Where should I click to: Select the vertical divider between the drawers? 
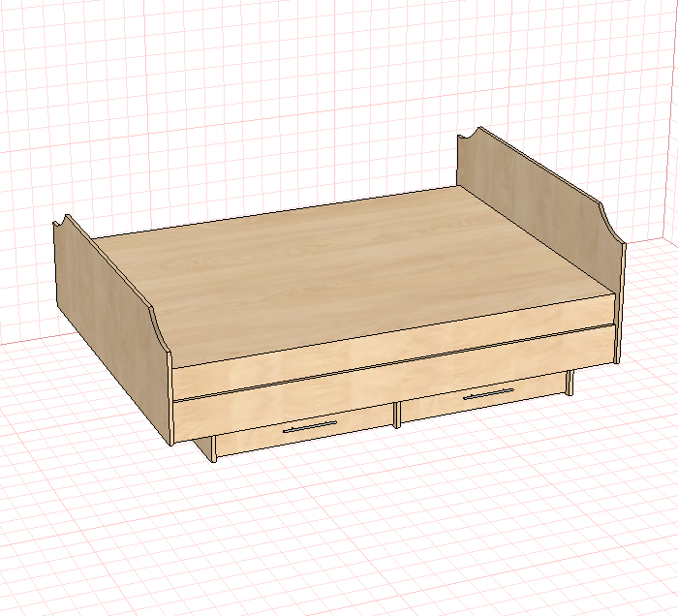point(397,415)
